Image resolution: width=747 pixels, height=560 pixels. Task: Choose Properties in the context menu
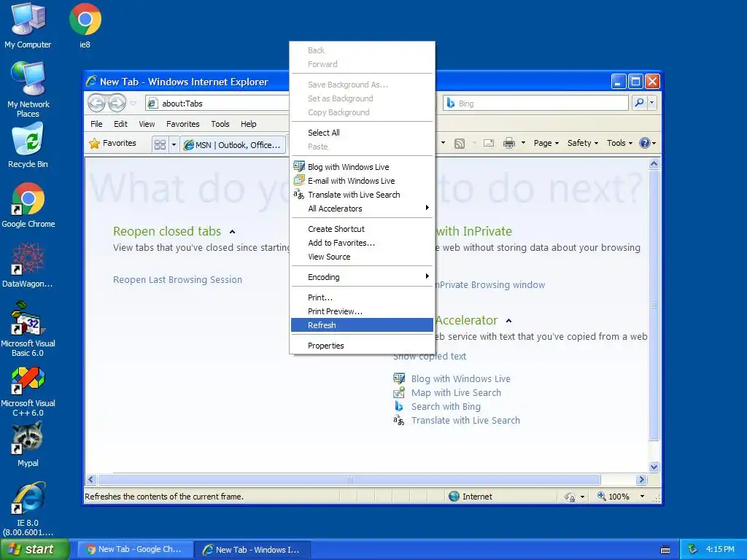pos(362,346)
